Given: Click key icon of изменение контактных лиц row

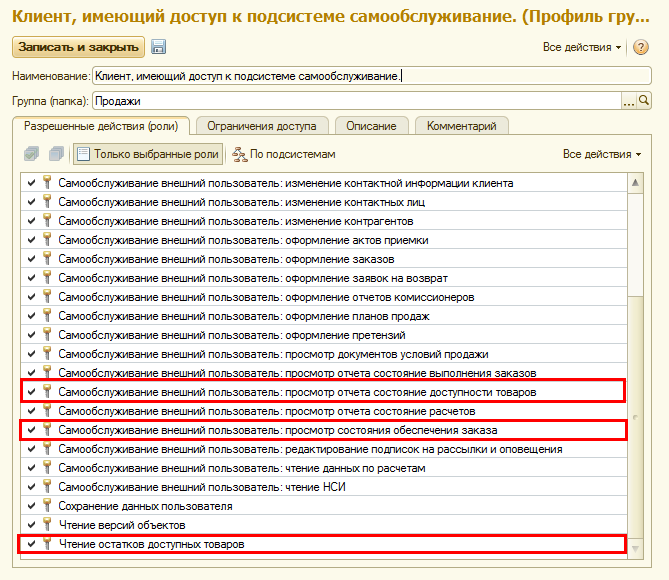Looking at the screenshot, I should pyautogui.click(x=47, y=201).
